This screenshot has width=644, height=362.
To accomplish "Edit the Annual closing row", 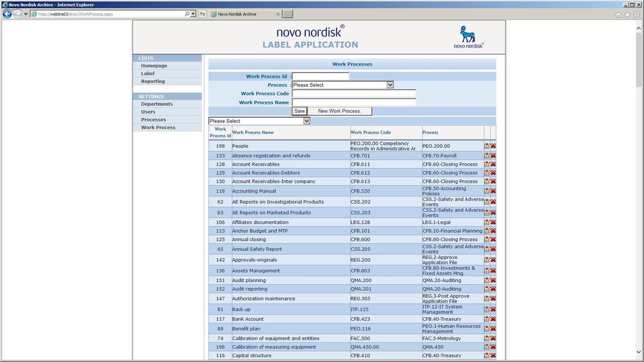I will 487,240.
